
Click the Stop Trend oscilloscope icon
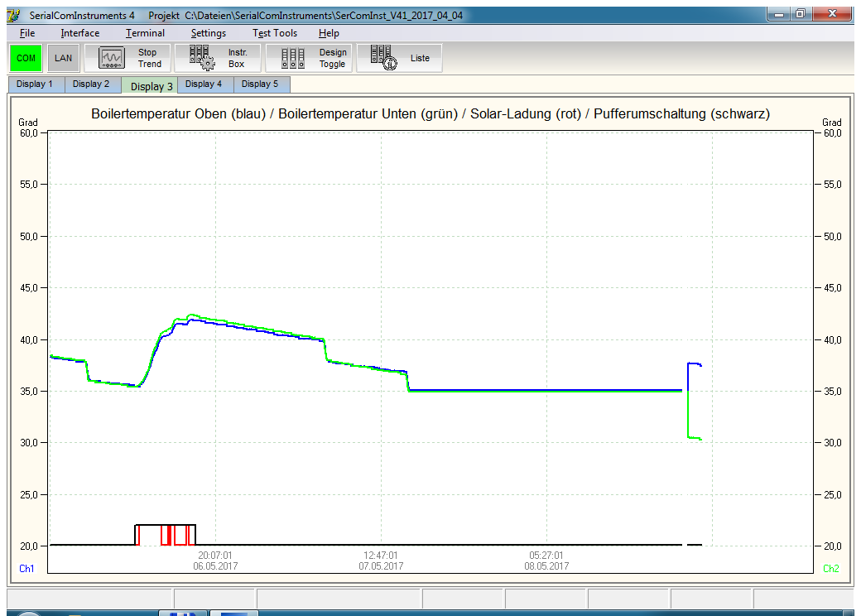[x=112, y=58]
